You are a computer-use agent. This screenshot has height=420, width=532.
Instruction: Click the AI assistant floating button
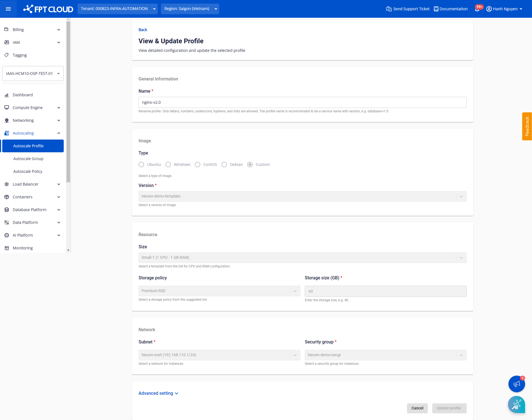[516, 404]
